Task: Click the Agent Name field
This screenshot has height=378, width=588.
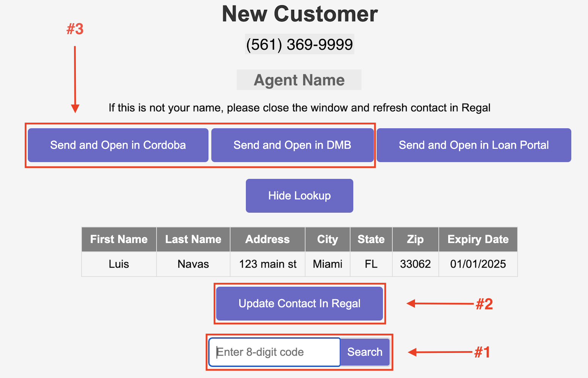Action: click(299, 80)
